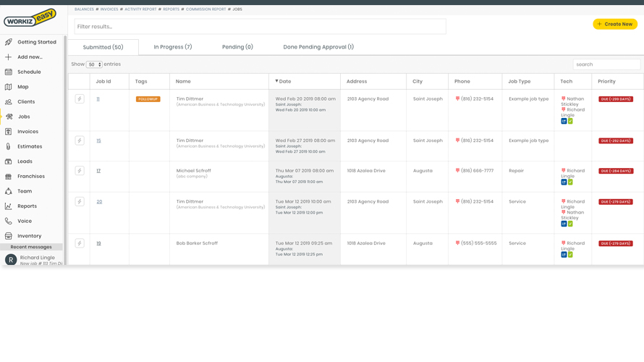Sort table by the Date column header
This screenshot has height=362, width=644.
285,82
